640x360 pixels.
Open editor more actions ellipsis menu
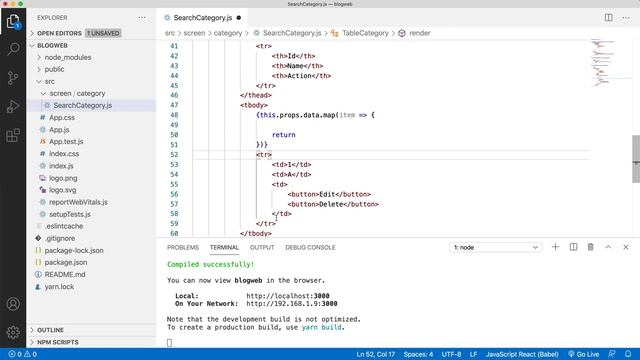click(x=626, y=18)
